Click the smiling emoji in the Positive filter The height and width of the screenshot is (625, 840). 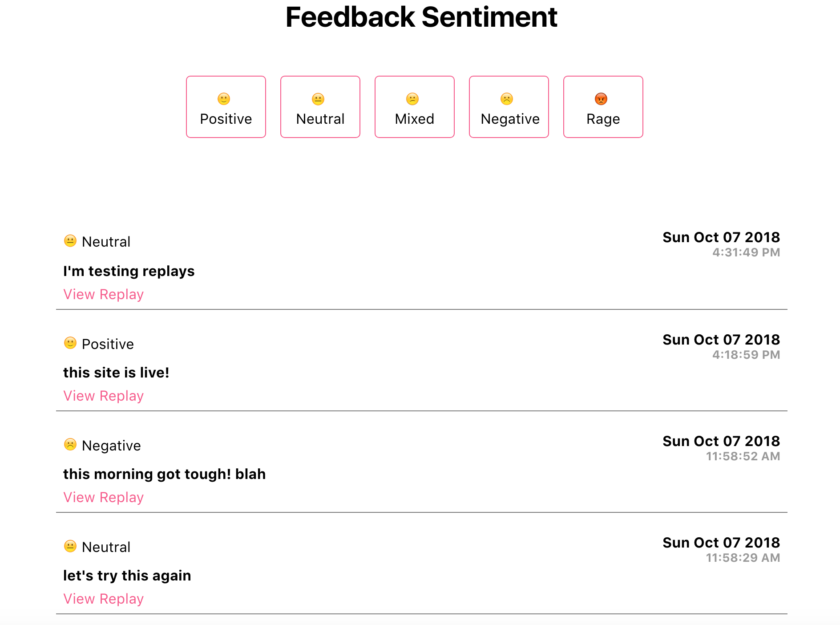(224, 99)
